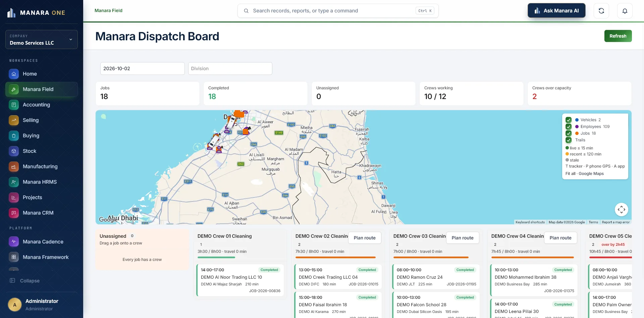The image size is (644, 318).
Task: Open the Manufacturing factory icon
Action: 14,167
